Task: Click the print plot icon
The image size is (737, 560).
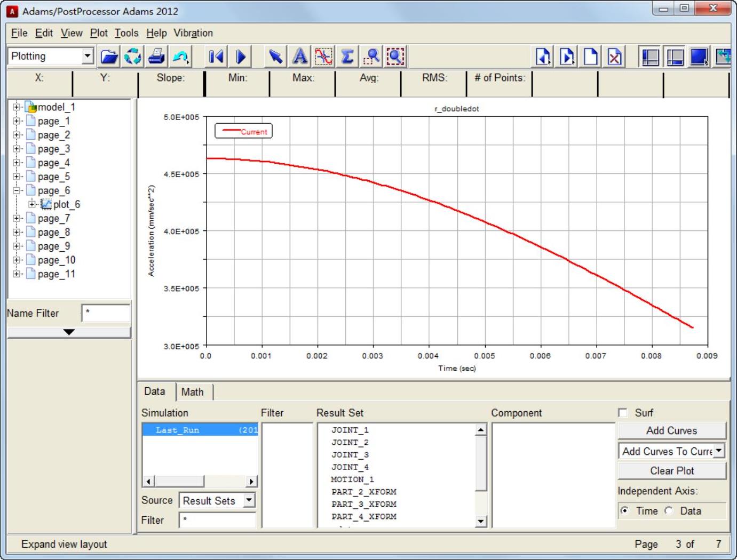Action: pos(156,57)
